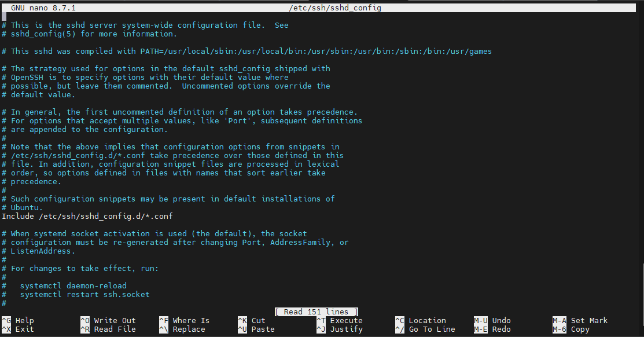Image resolution: width=644 pixels, height=337 pixels.
Task: Click the 'In general, the first uncommented definition' line
Action: pyautogui.click(x=179, y=112)
